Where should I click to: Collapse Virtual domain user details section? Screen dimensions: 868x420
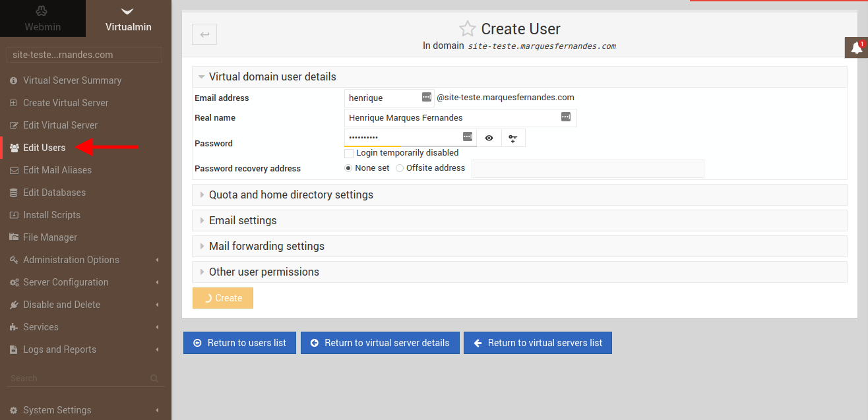pos(519,77)
